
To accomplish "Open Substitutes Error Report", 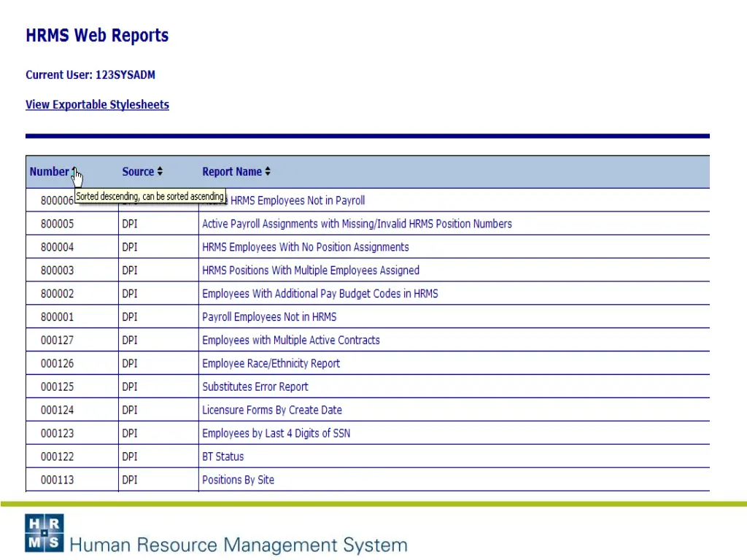I will point(255,387).
